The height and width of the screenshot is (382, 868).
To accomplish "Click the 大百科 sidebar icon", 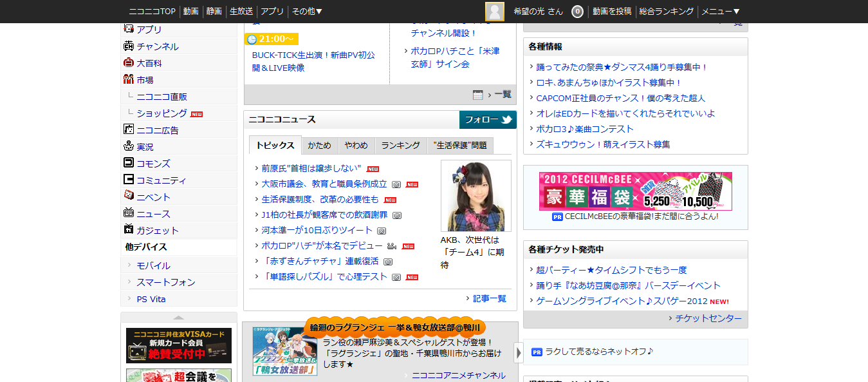I will [128, 62].
